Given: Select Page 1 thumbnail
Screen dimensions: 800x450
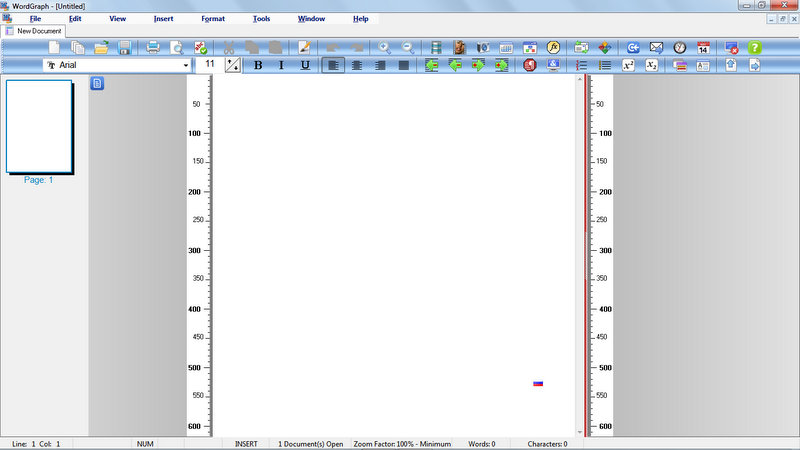Looking at the screenshot, I should click(x=39, y=127).
